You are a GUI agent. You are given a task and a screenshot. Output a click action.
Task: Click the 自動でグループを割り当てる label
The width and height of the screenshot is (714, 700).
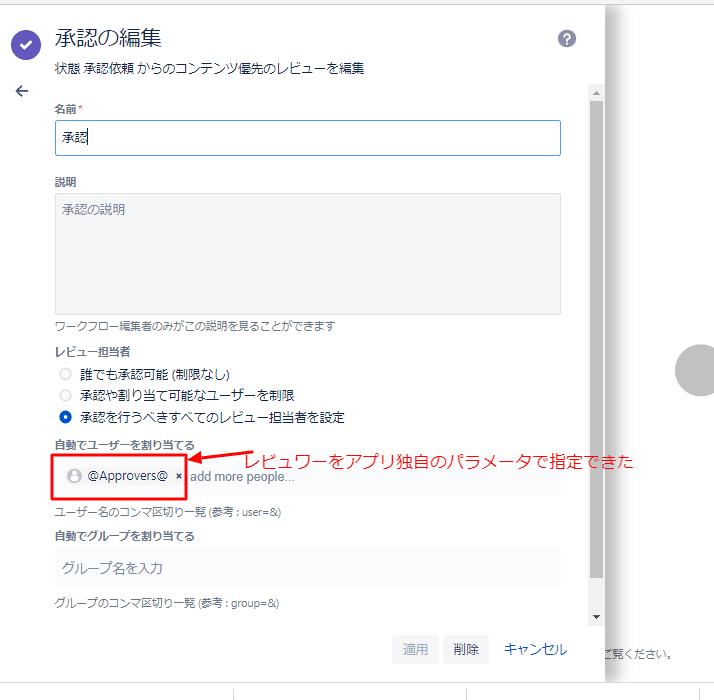(x=124, y=536)
